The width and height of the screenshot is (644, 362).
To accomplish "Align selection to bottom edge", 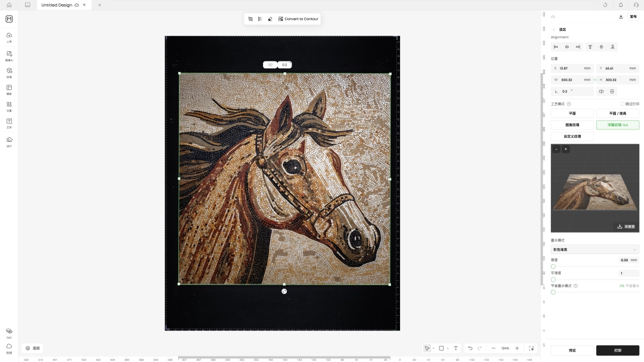I will [x=612, y=47].
